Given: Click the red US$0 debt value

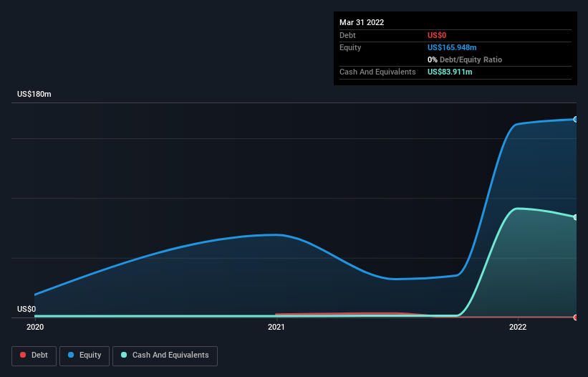Looking at the screenshot, I should click(x=437, y=35).
